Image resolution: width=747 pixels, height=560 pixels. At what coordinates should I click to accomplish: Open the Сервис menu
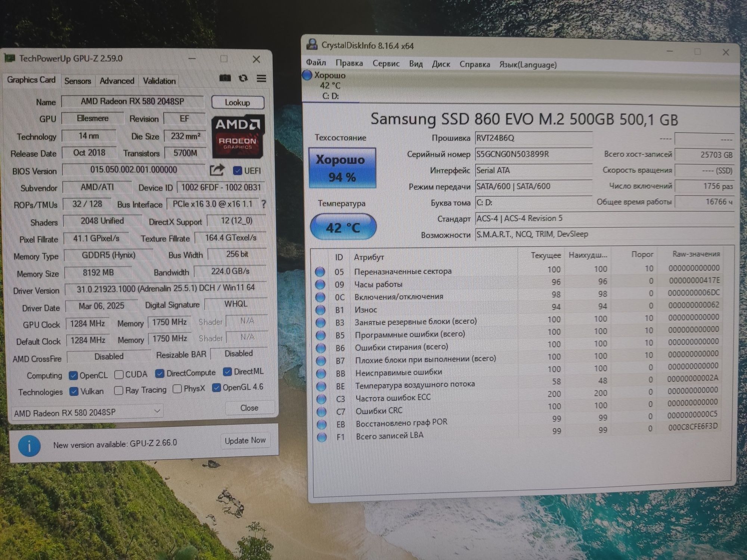386,63
